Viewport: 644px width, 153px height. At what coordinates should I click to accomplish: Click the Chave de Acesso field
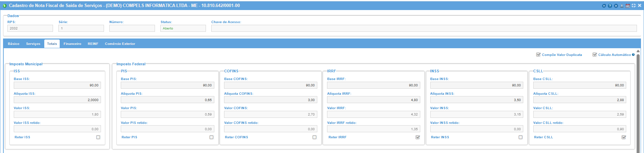point(424,28)
